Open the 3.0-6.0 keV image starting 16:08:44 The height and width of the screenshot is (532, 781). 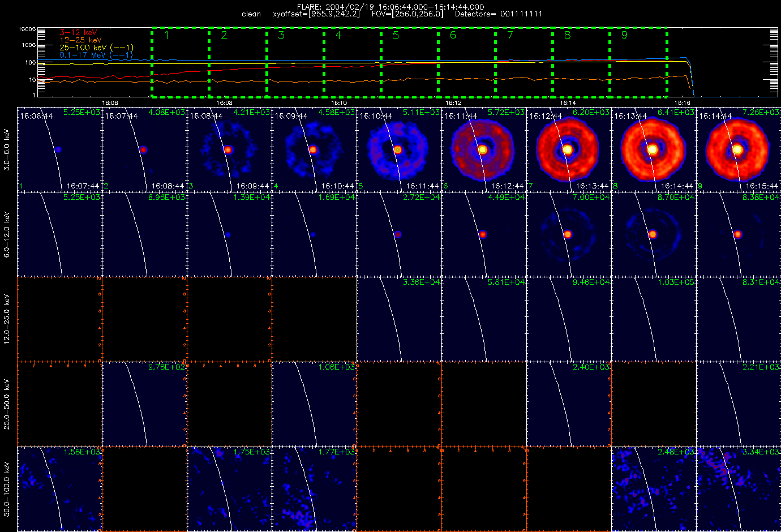(230, 149)
